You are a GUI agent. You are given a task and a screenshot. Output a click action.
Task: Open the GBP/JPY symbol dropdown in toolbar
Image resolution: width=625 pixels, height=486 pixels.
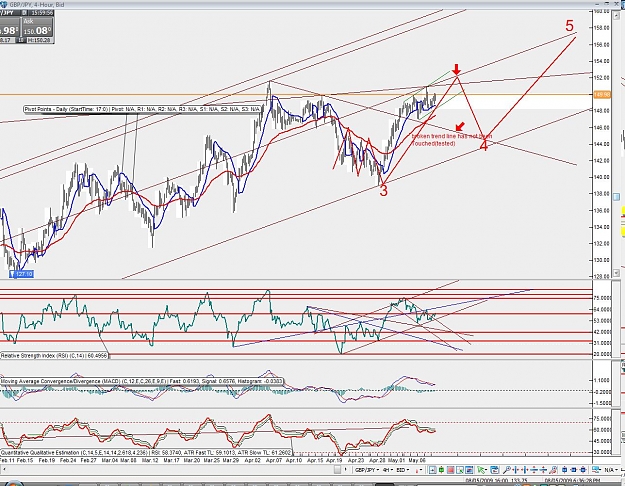(367, 470)
